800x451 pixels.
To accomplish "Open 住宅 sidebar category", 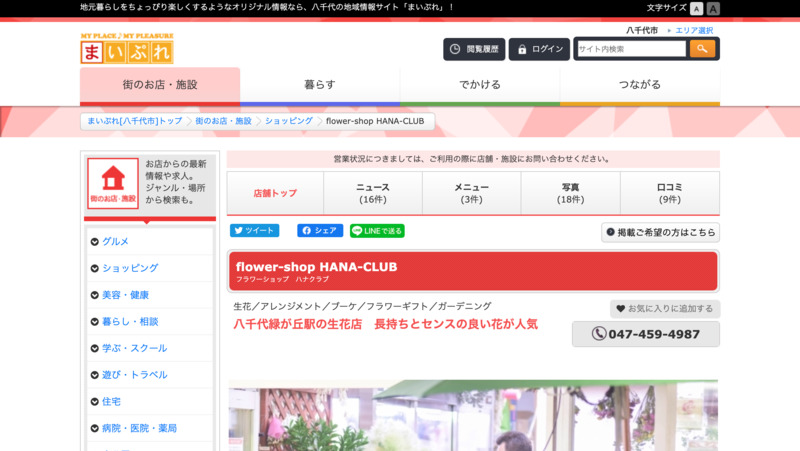I will tap(111, 402).
